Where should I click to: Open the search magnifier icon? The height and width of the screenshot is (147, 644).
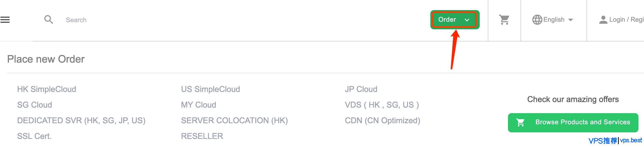pos(49,19)
